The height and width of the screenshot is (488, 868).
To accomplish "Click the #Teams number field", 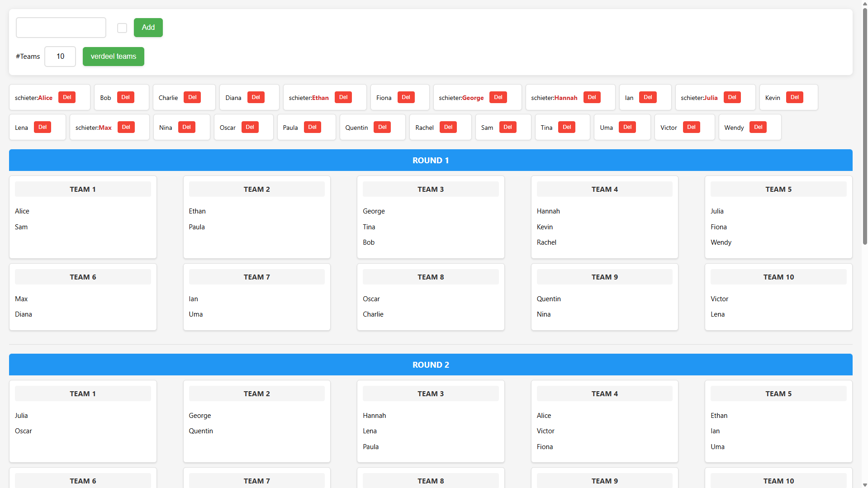I will 60,57.
